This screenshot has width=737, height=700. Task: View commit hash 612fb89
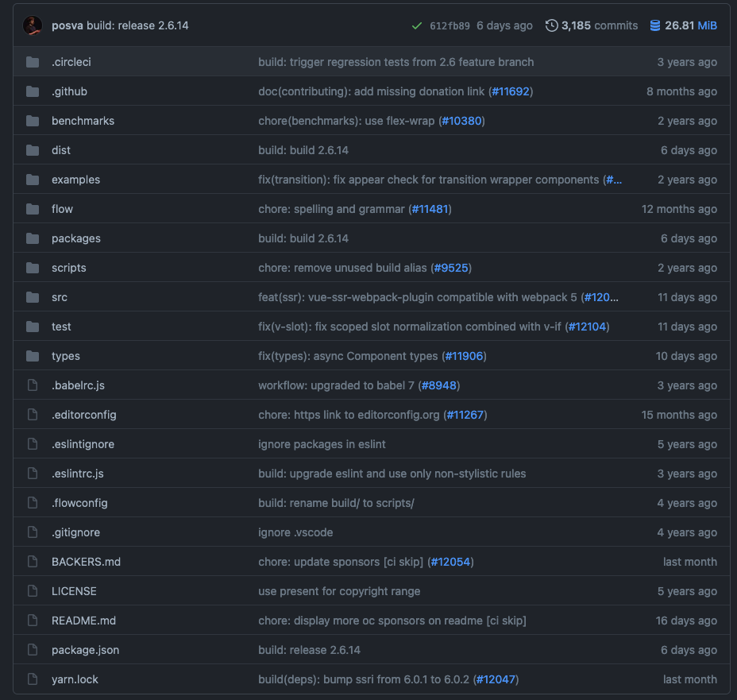click(450, 25)
